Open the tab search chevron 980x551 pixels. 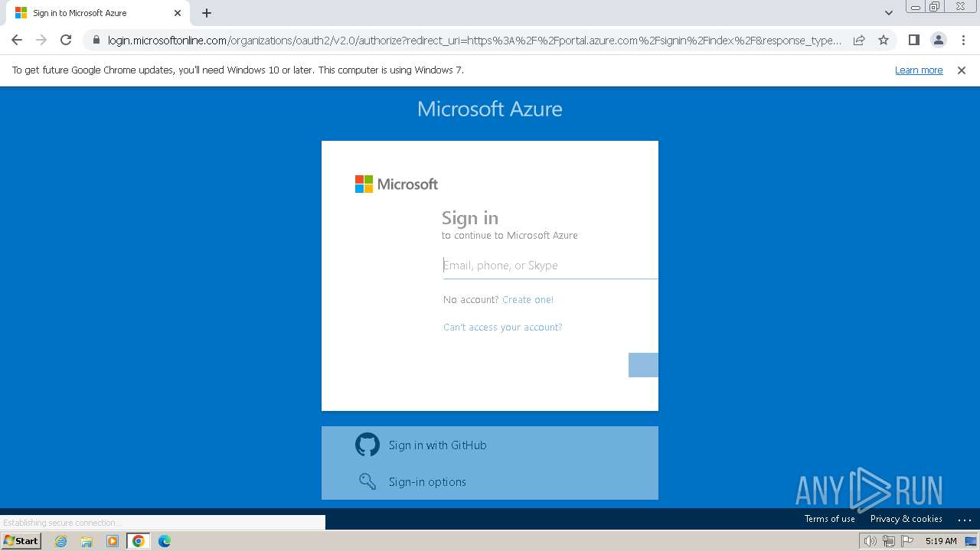pyautogui.click(x=888, y=13)
